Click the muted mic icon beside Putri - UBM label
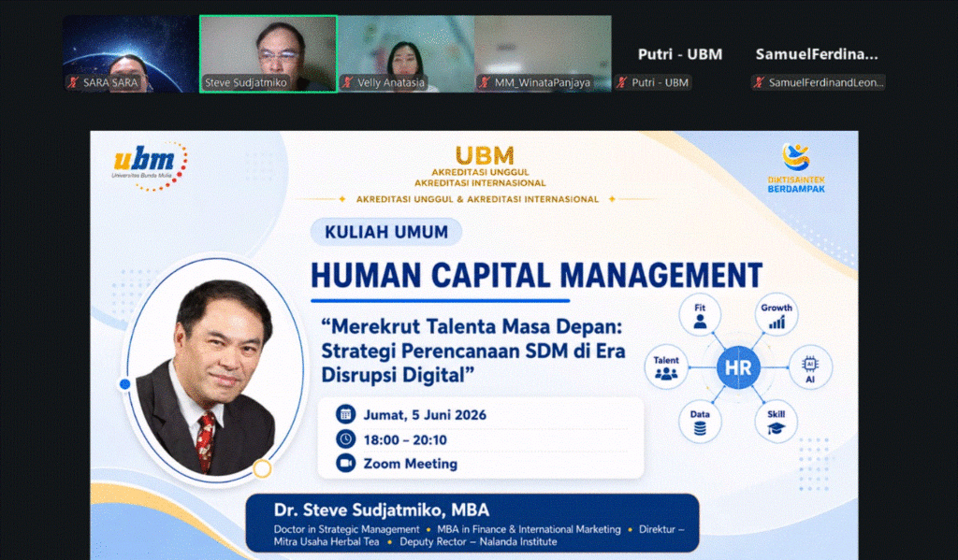 point(622,82)
